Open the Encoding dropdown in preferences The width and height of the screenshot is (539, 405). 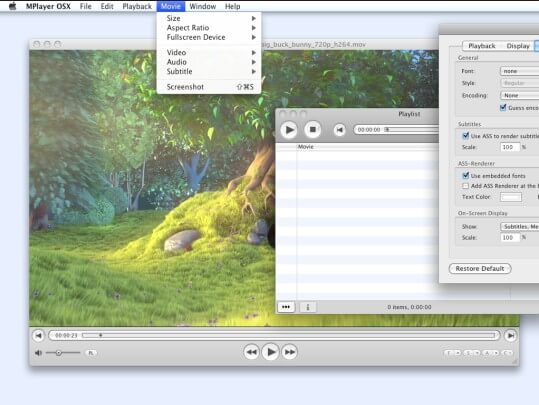(x=519, y=95)
